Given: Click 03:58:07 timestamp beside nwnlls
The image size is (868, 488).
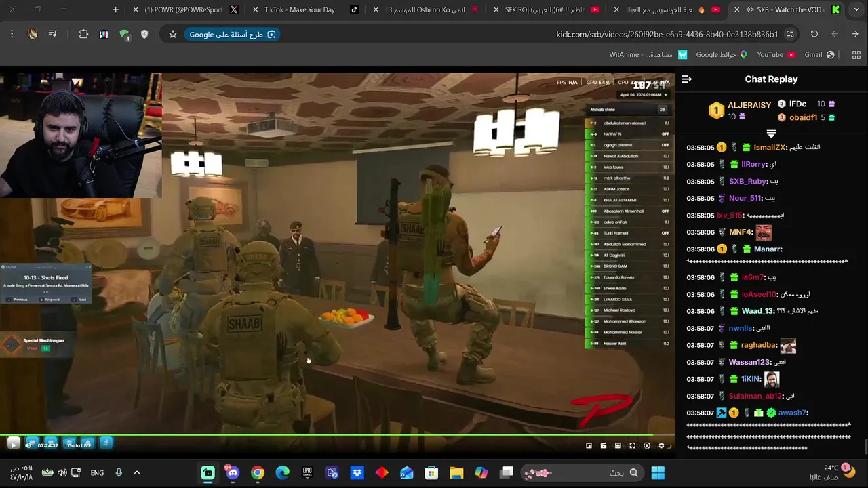Looking at the screenshot, I should [x=701, y=328].
